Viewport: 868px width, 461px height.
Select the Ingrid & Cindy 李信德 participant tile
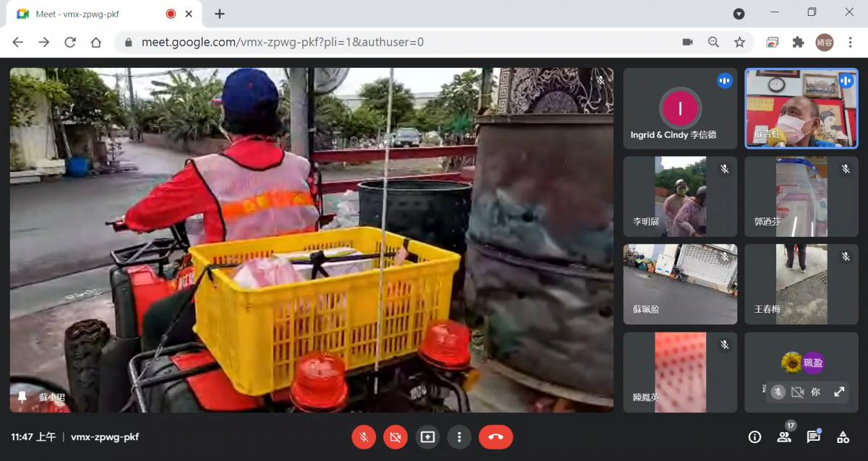(680, 108)
